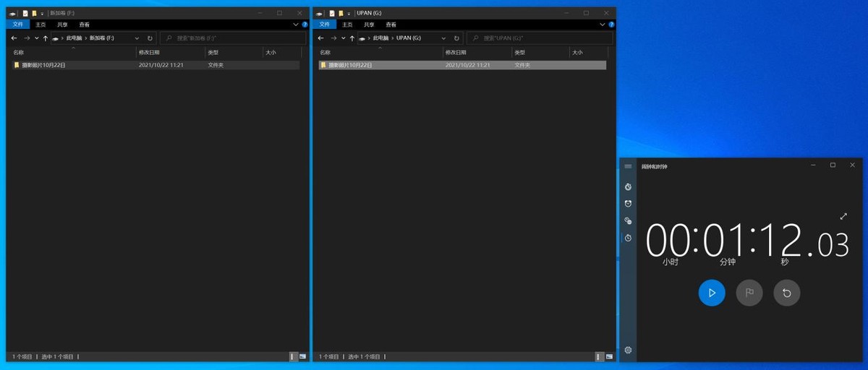Expand the stopwatch to full view

coord(843,216)
